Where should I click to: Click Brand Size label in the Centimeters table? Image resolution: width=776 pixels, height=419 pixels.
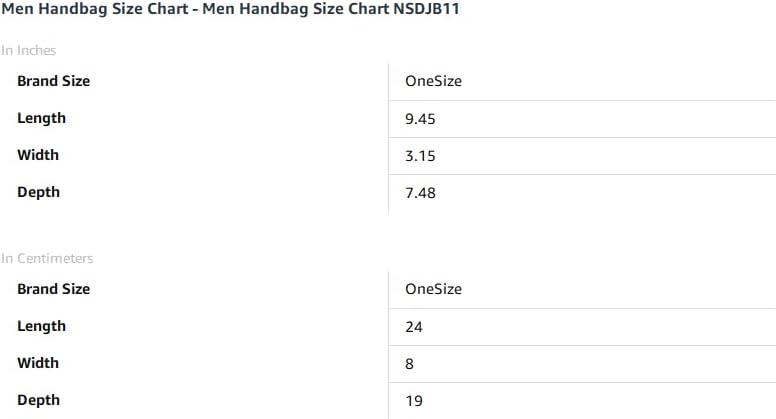pos(53,289)
